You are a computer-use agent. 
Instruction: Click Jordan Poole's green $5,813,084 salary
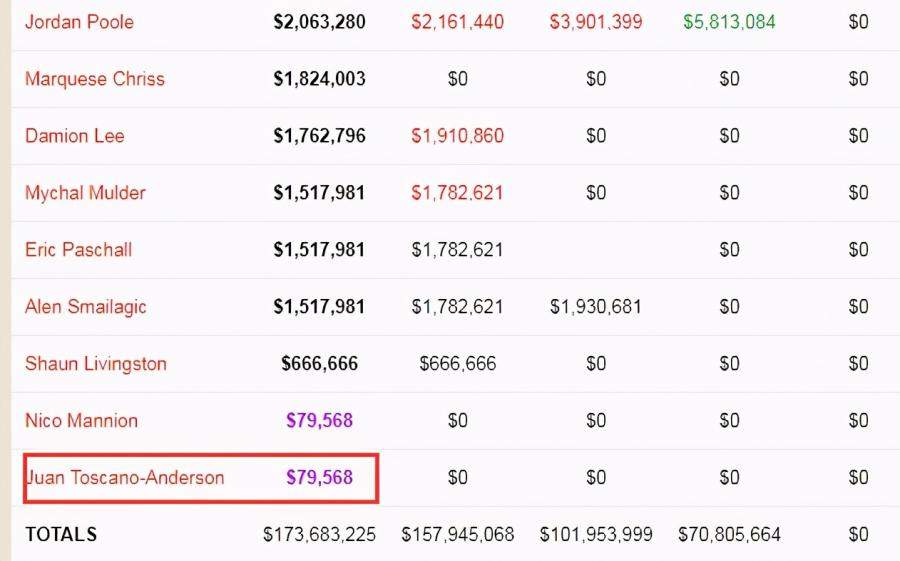(x=729, y=22)
